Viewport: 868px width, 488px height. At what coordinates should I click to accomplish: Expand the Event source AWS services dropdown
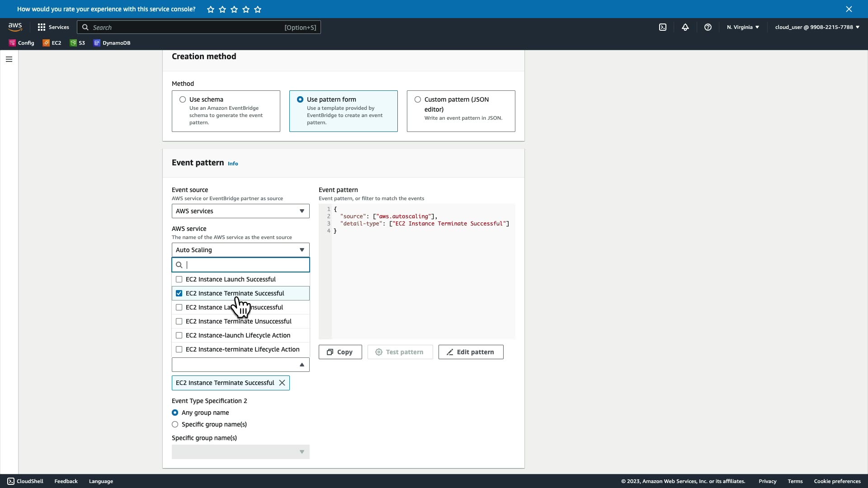[241, 211]
